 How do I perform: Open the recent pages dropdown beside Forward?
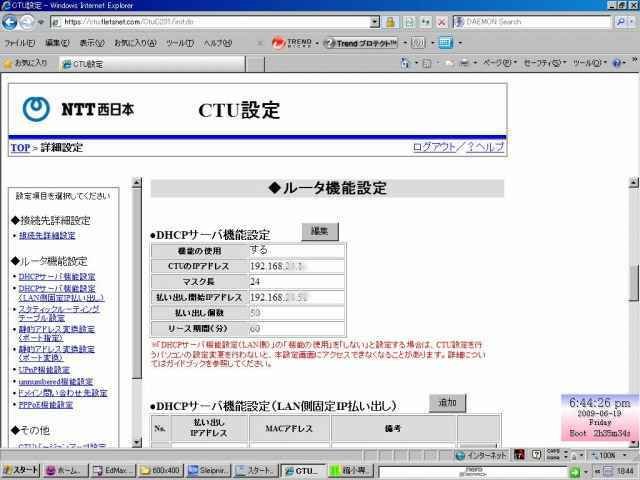tap(40, 22)
